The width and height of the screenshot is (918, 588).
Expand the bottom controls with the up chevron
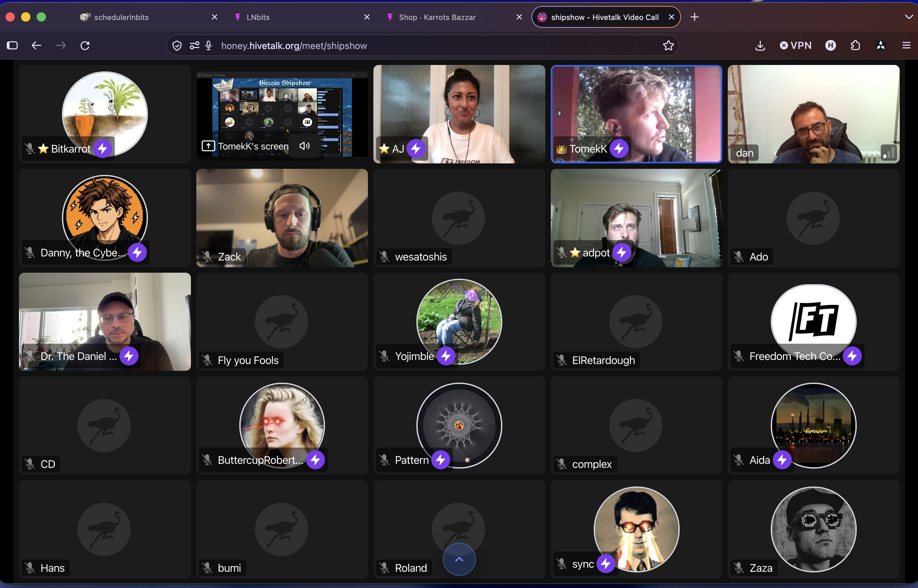point(459,559)
